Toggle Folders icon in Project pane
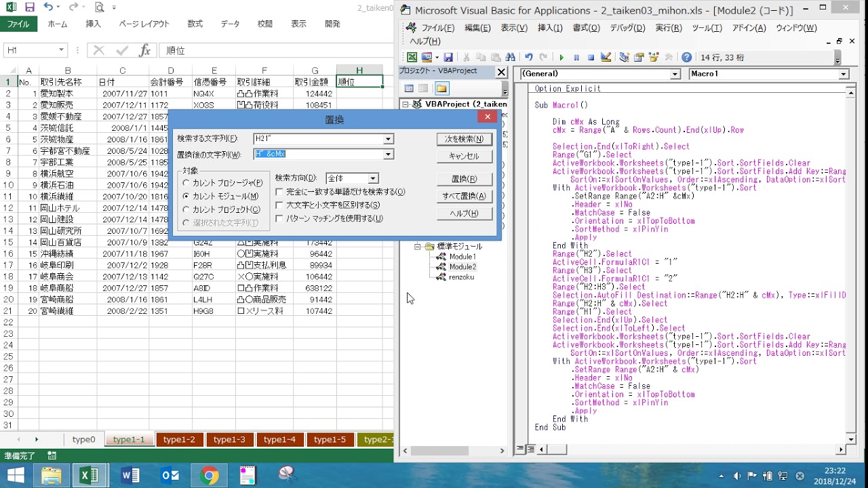The height and width of the screenshot is (488, 868). pos(441,88)
